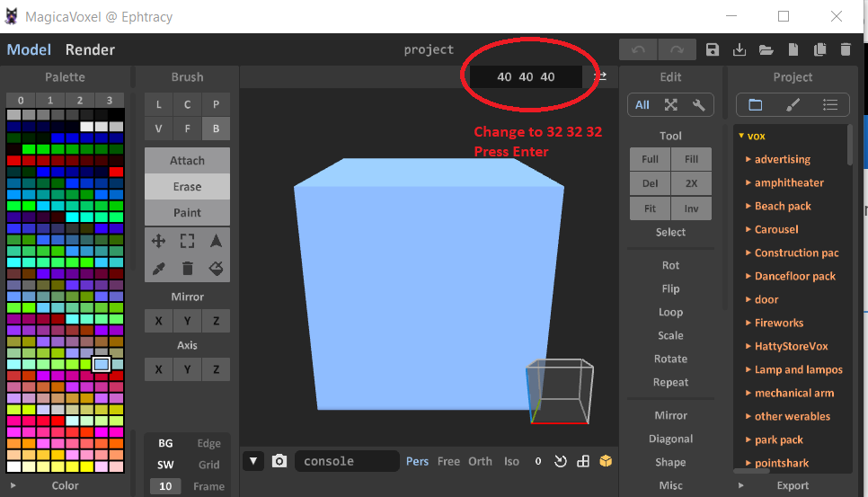Switch camera to Orth view mode
The width and height of the screenshot is (868, 497).
click(480, 461)
